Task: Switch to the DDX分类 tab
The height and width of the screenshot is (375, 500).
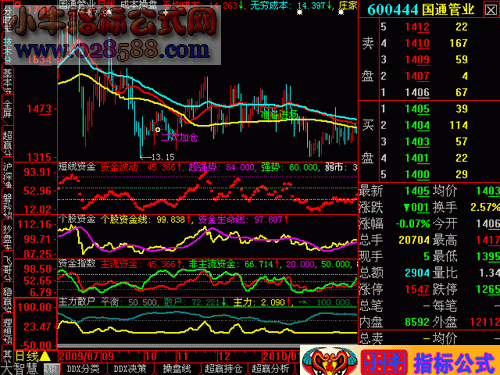Action: coord(83,369)
